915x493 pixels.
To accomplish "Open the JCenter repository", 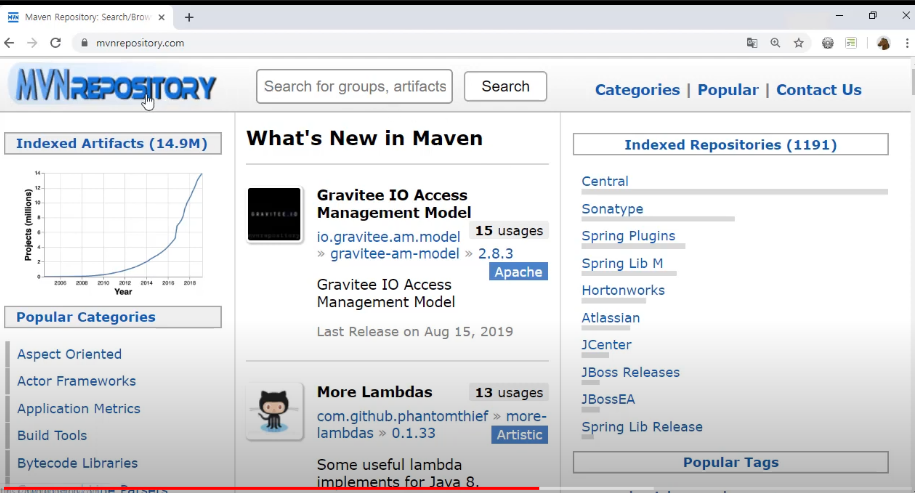I will [606, 345].
